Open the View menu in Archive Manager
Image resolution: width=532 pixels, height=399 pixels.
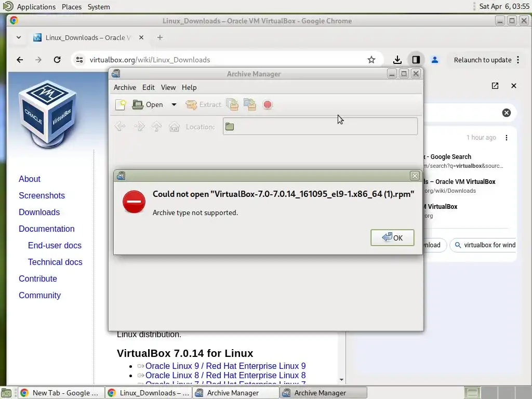(x=168, y=87)
